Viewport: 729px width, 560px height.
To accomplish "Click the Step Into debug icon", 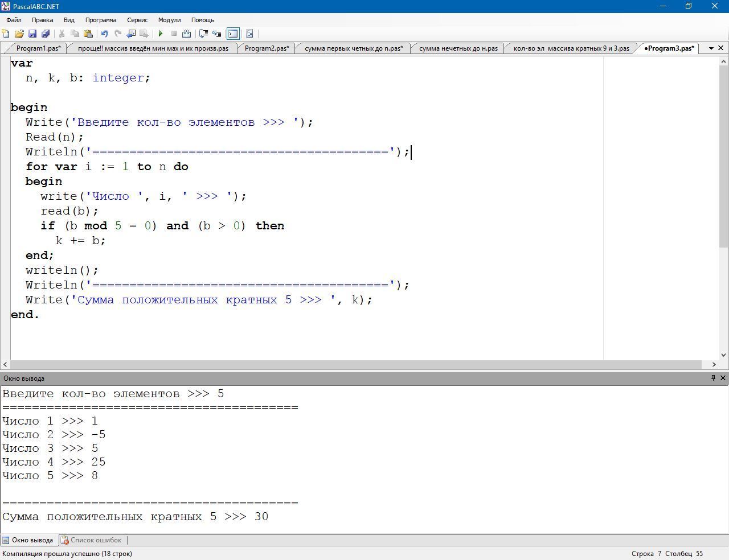I will point(216,34).
